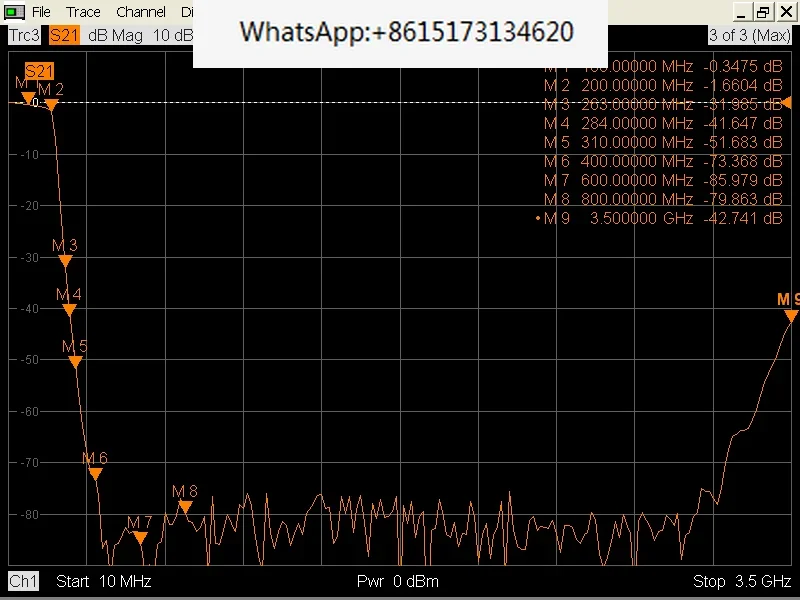Image resolution: width=800 pixels, height=600 pixels.
Task: Select marker M9 triangle at trace end
Action: pyautogui.click(x=791, y=316)
